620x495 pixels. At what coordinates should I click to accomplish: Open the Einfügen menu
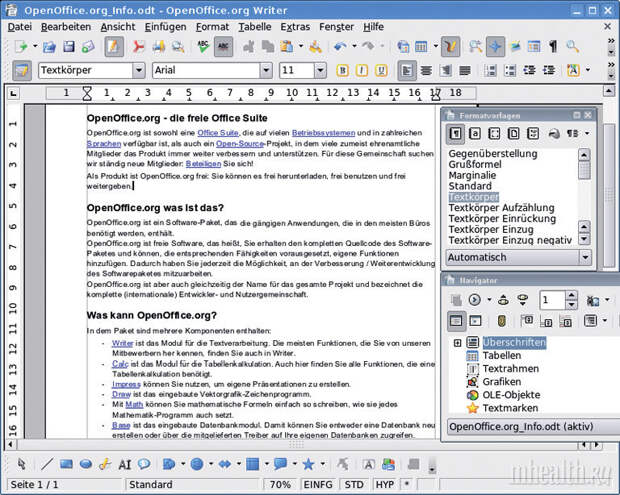click(x=165, y=27)
